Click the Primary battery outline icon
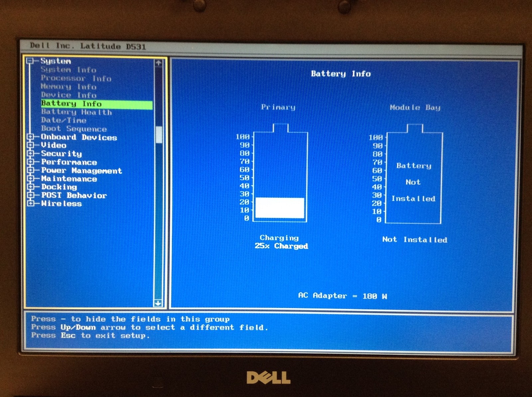 tap(280, 173)
